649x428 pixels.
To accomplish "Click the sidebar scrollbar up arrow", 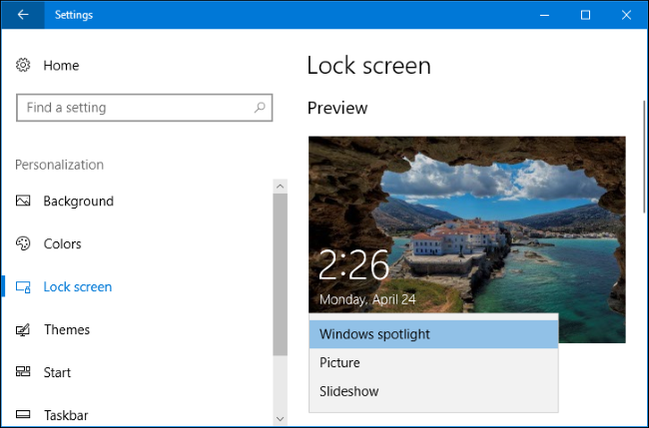I will tap(280, 186).
